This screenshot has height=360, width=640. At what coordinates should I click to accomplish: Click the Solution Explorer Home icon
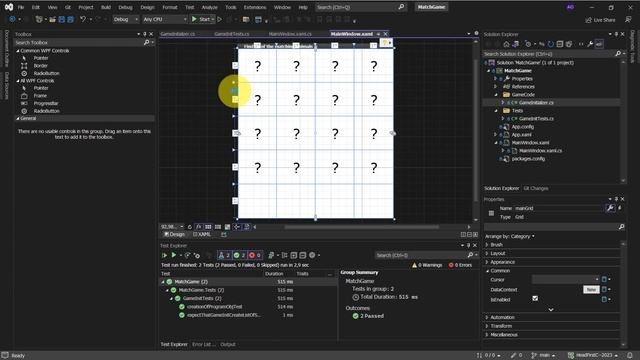pos(507,44)
